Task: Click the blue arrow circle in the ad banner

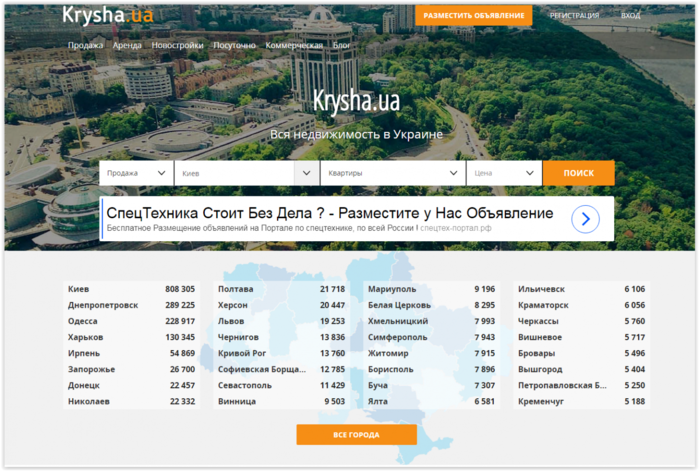Action: (585, 219)
